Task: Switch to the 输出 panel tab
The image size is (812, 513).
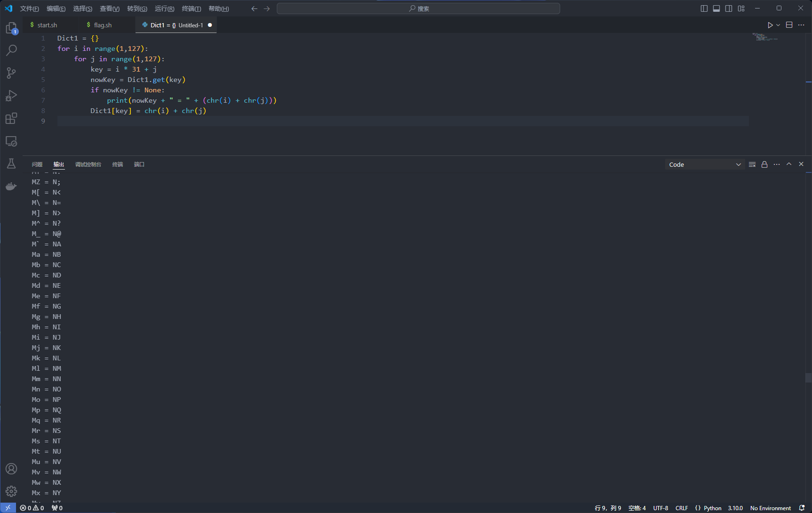Action: [x=59, y=164]
